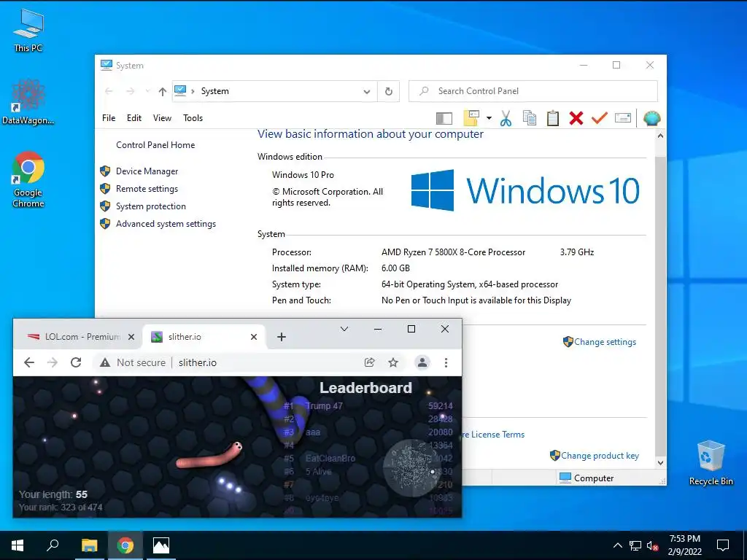
Task: Click the share page icon in Chrome
Action: pyautogui.click(x=370, y=362)
